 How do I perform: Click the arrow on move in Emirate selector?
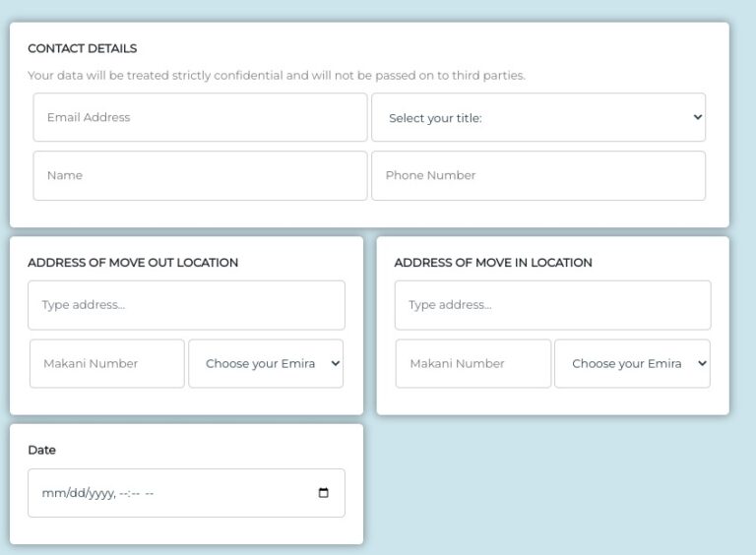coord(703,363)
